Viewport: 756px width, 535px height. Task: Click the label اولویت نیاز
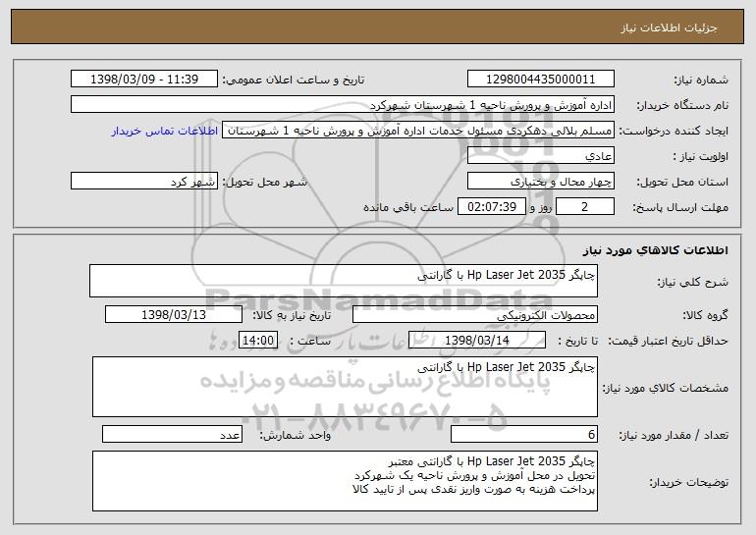click(701, 156)
